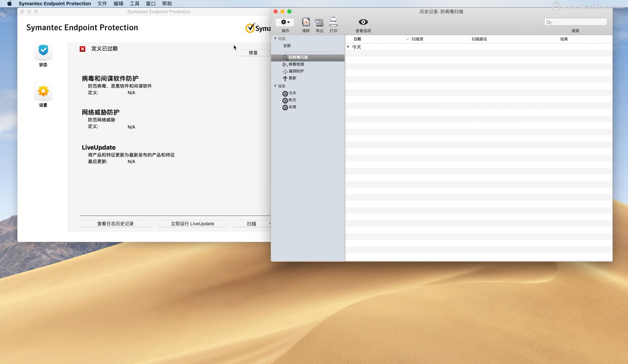This screenshot has height=364, width=628.
Task: Open the 编辑 menu
Action: (x=118, y=3)
